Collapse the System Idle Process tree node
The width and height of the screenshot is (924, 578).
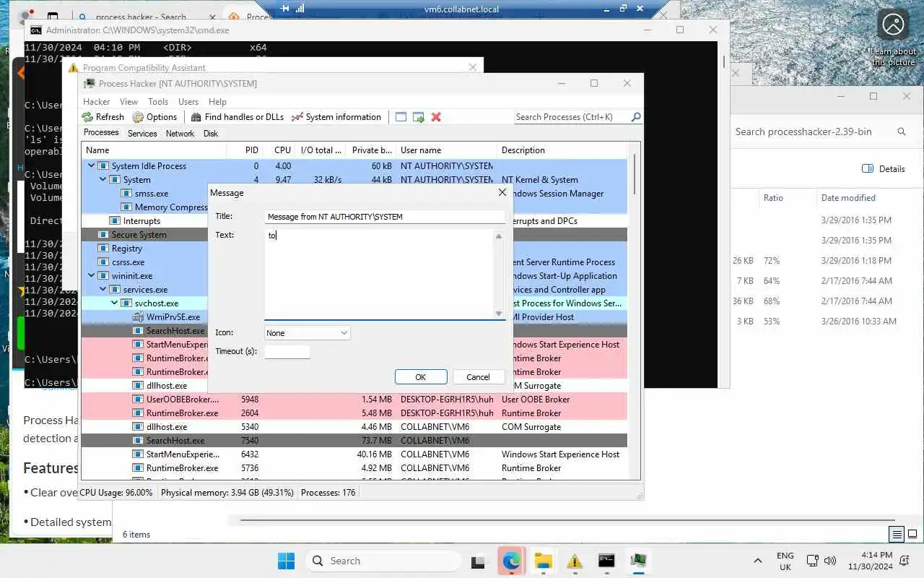(91, 166)
